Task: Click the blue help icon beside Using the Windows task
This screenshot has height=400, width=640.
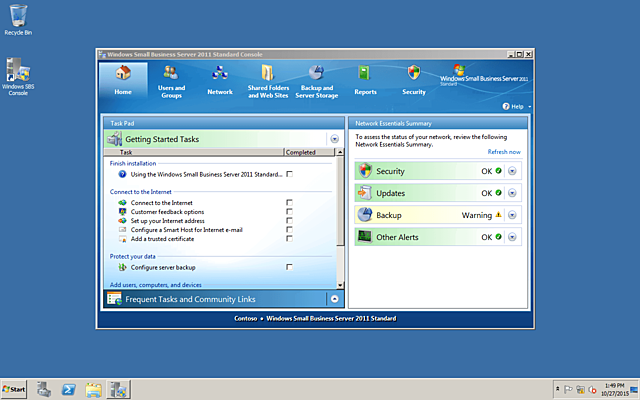Action: (x=122, y=174)
